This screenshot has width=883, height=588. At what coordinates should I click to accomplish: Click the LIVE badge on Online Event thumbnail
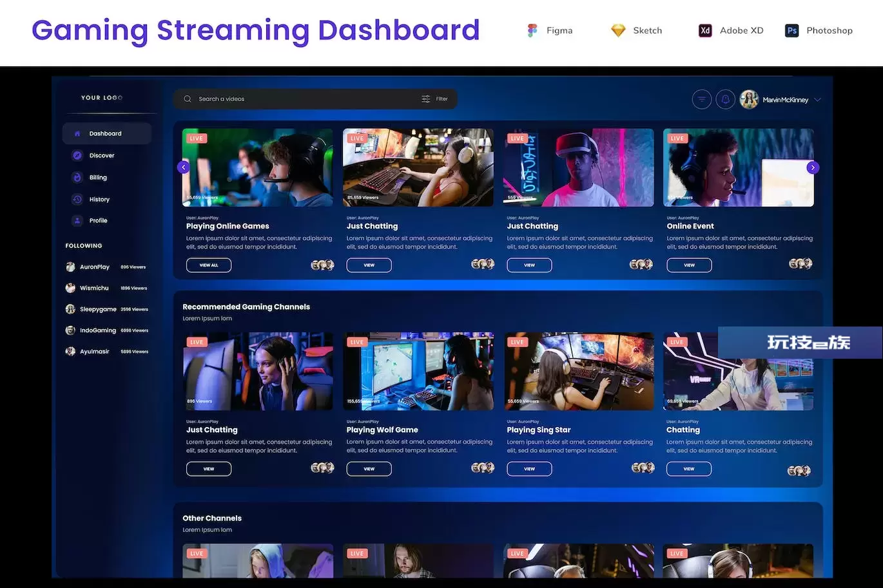677,138
